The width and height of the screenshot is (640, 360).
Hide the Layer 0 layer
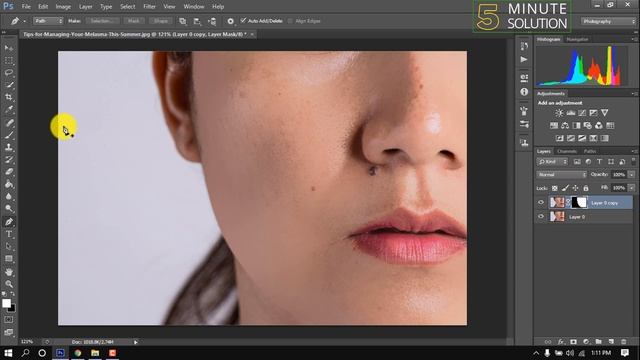pyautogui.click(x=541, y=217)
